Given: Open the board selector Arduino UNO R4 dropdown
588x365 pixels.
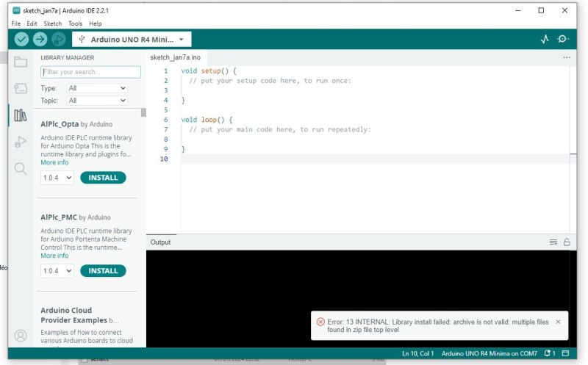Looking at the screenshot, I should 132,40.
